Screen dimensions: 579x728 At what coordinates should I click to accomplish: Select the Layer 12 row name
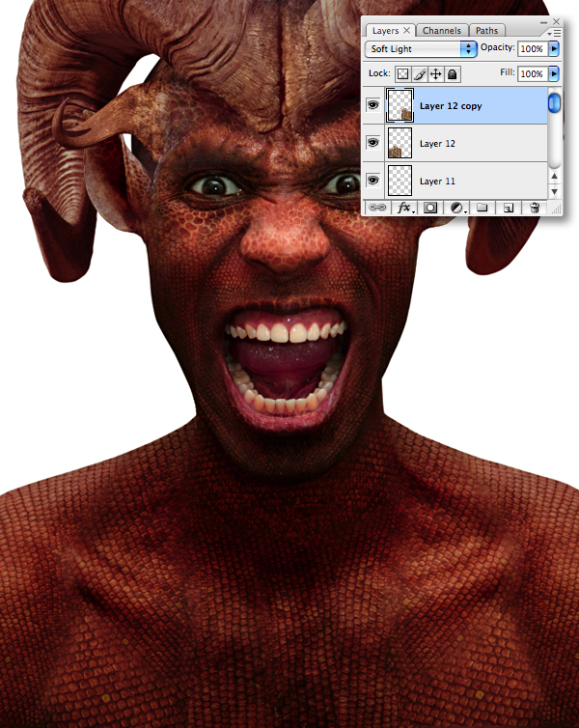[x=437, y=144]
